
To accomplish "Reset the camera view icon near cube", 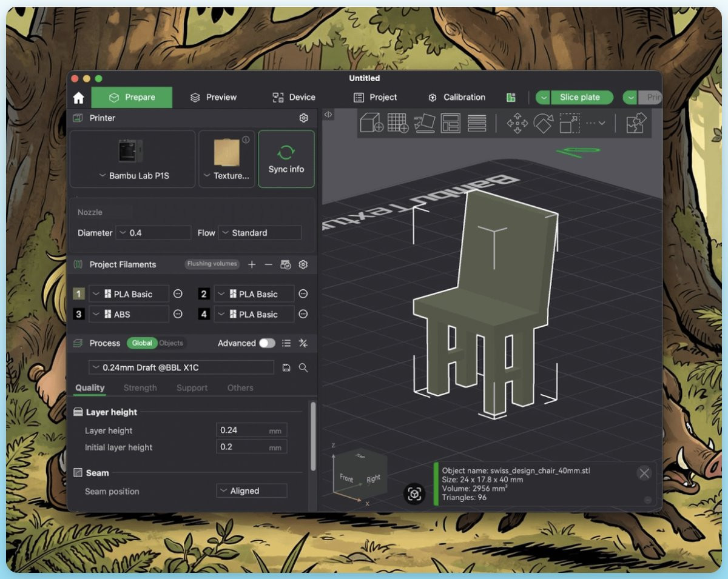I will point(414,494).
